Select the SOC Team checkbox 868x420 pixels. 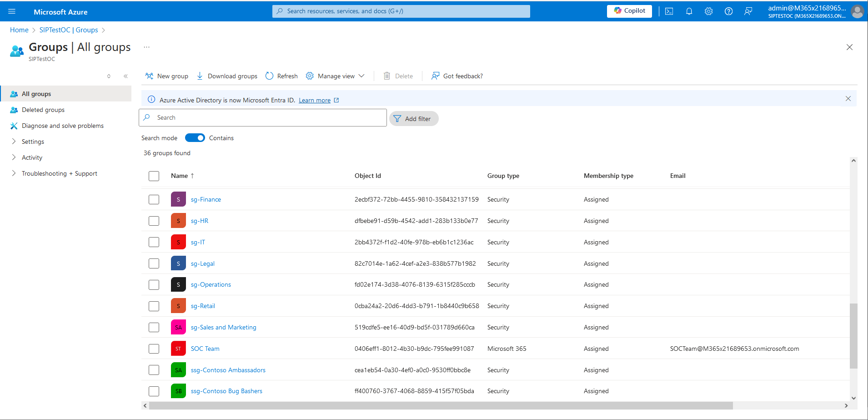point(154,349)
